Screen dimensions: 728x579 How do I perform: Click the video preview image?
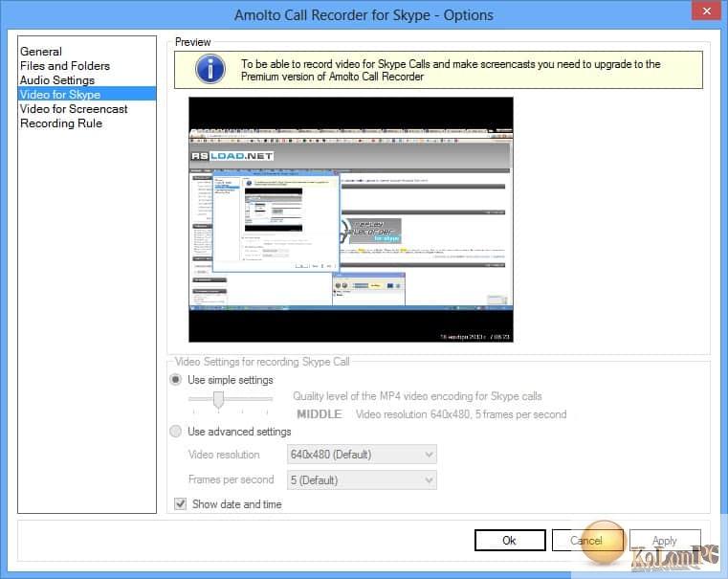point(351,219)
